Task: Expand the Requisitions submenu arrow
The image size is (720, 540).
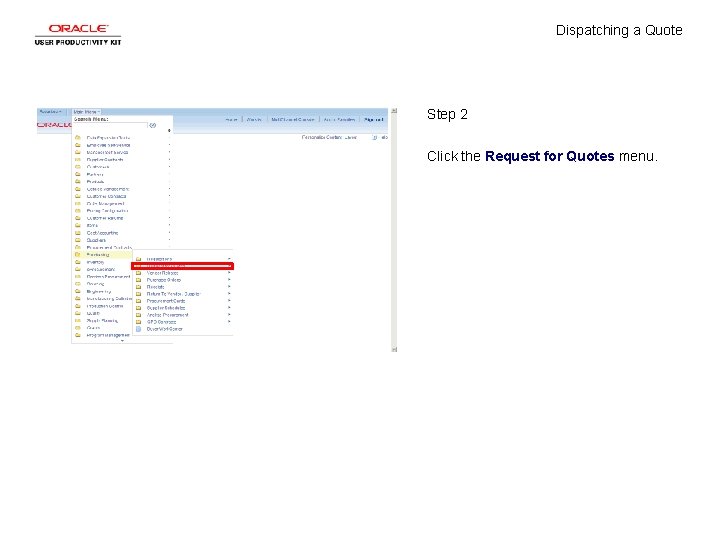Action: point(229,259)
